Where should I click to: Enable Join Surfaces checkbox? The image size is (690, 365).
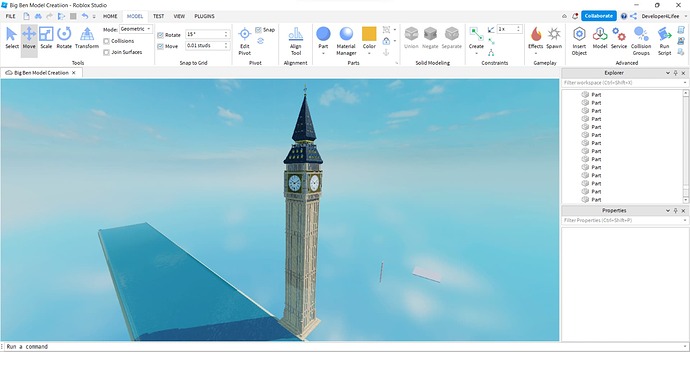click(x=106, y=52)
